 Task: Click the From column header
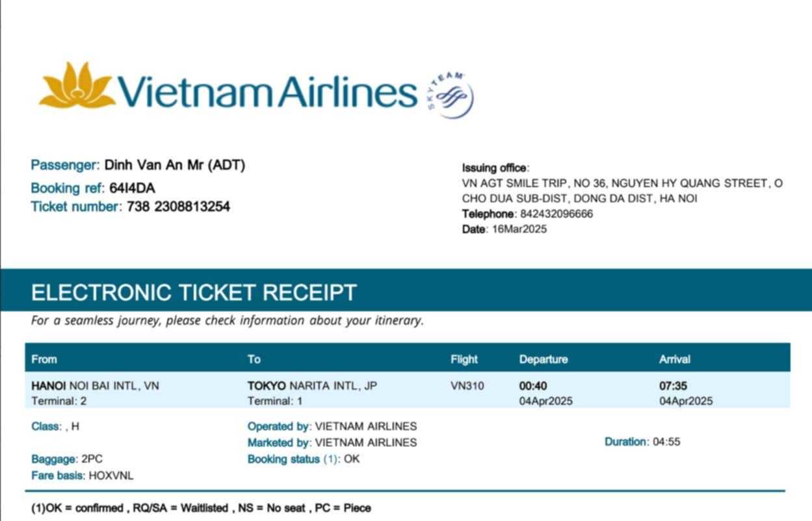coord(44,359)
